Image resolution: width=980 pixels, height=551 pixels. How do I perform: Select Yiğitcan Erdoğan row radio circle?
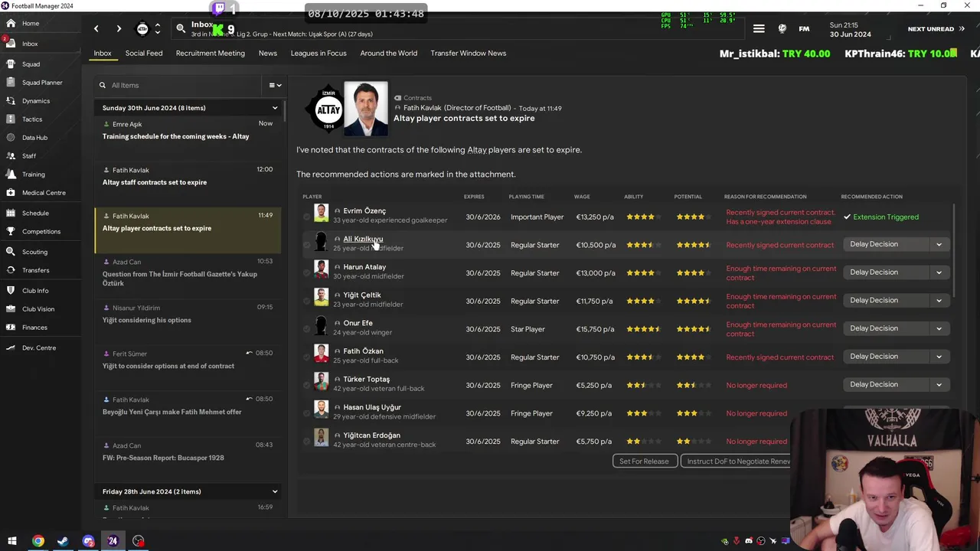tap(307, 442)
